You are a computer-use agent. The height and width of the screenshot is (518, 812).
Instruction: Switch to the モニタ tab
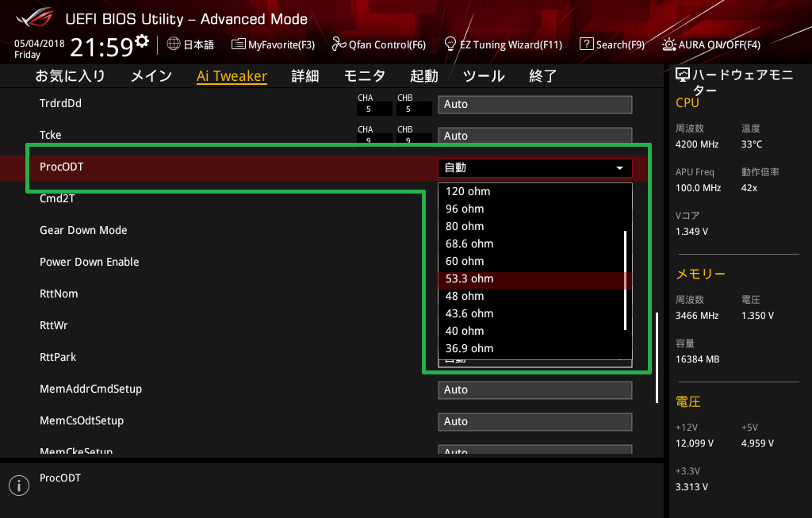click(x=365, y=76)
